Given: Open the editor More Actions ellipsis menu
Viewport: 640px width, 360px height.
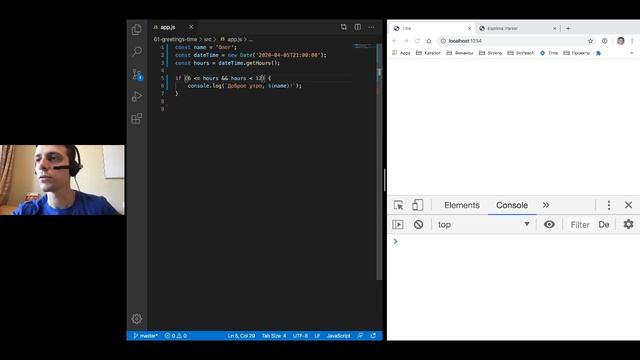Looking at the screenshot, I should (371, 27).
